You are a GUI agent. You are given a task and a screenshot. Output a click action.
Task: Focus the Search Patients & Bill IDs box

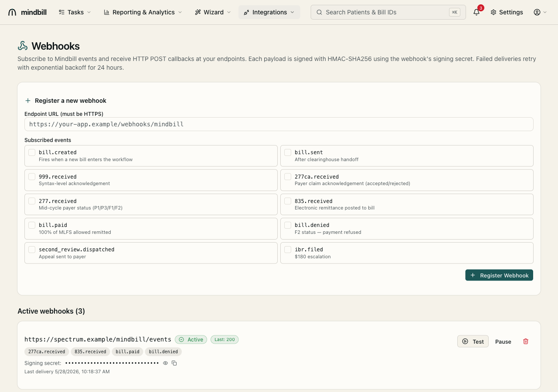388,12
